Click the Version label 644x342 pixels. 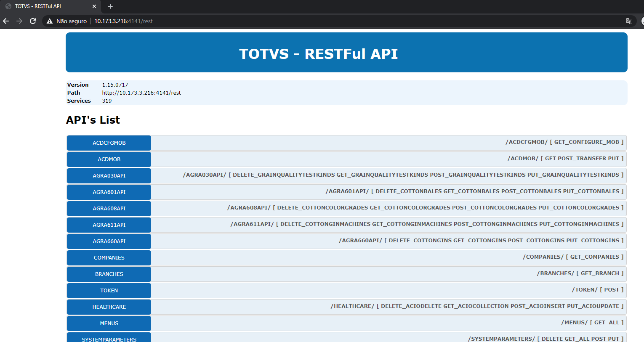point(78,85)
